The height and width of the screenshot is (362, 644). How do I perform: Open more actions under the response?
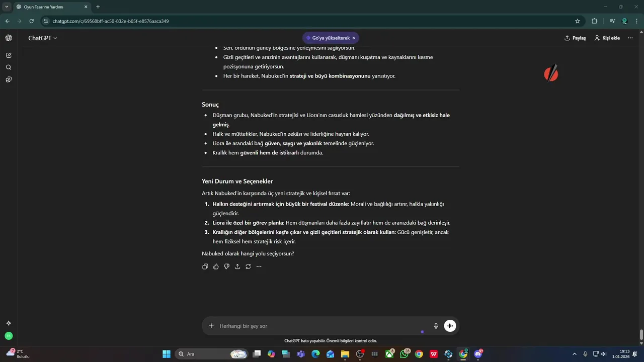tap(259, 266)
